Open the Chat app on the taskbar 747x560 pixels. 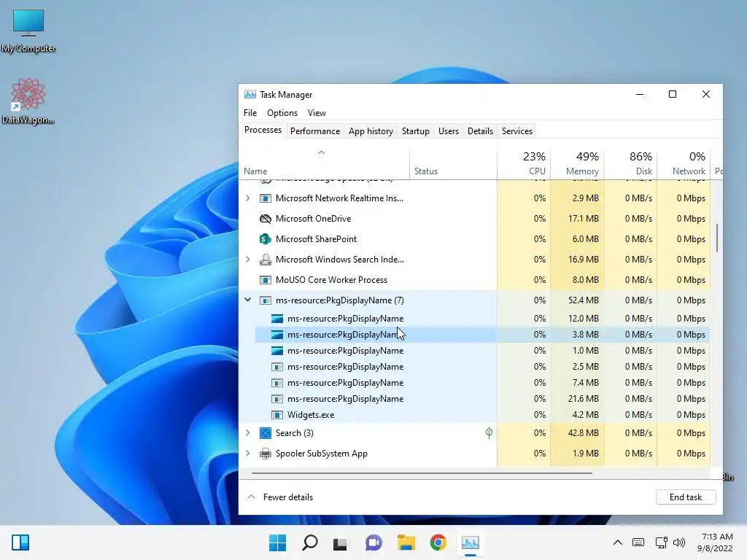click(373, 542)
